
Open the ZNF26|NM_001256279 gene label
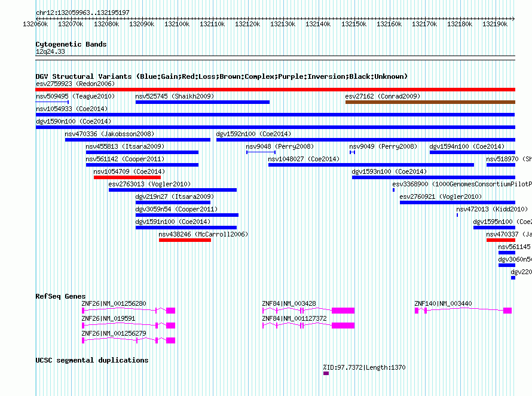[114, 333]
